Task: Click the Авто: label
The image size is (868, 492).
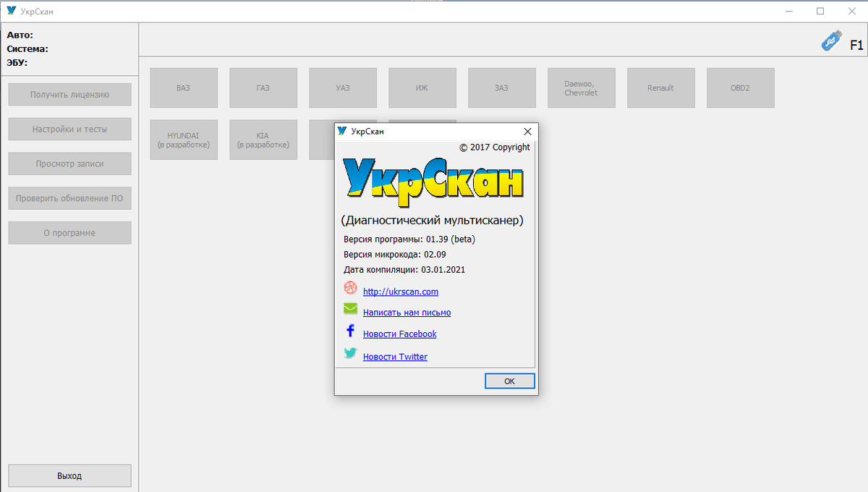Action: 20,35
